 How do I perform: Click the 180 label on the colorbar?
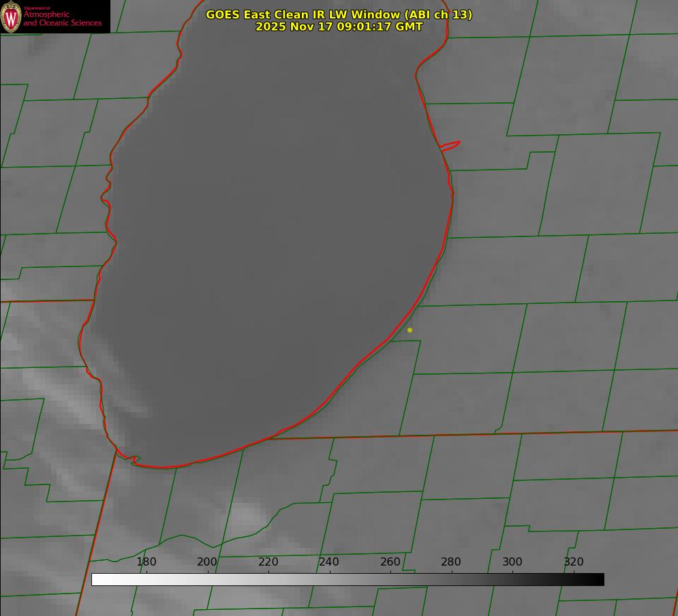tap(147, 562)
